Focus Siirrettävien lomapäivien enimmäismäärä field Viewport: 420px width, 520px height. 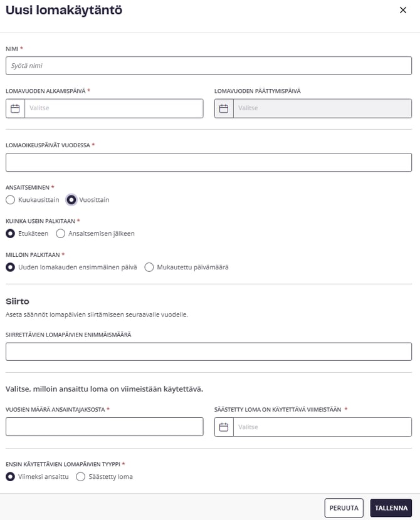click(209, 351)
